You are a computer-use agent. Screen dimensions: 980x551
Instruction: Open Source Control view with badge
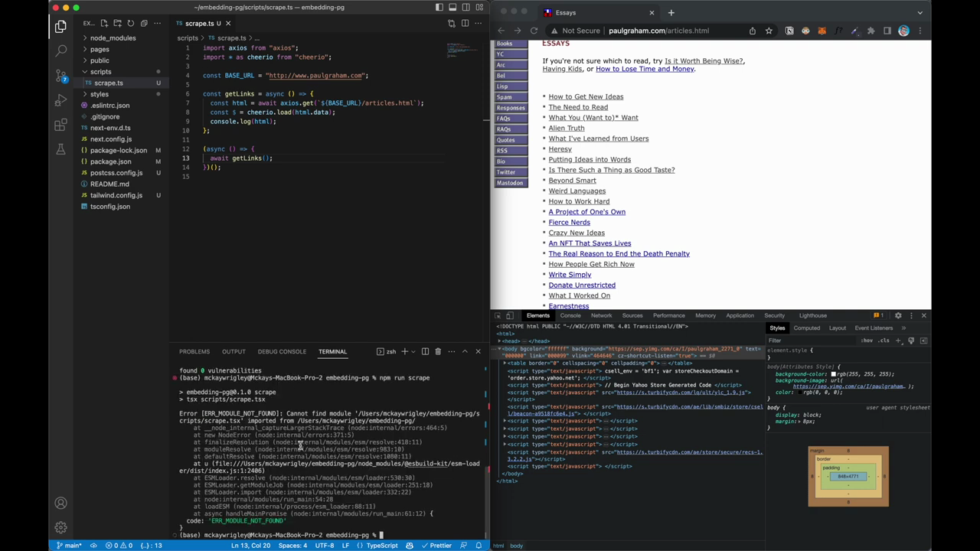point(60,76)
